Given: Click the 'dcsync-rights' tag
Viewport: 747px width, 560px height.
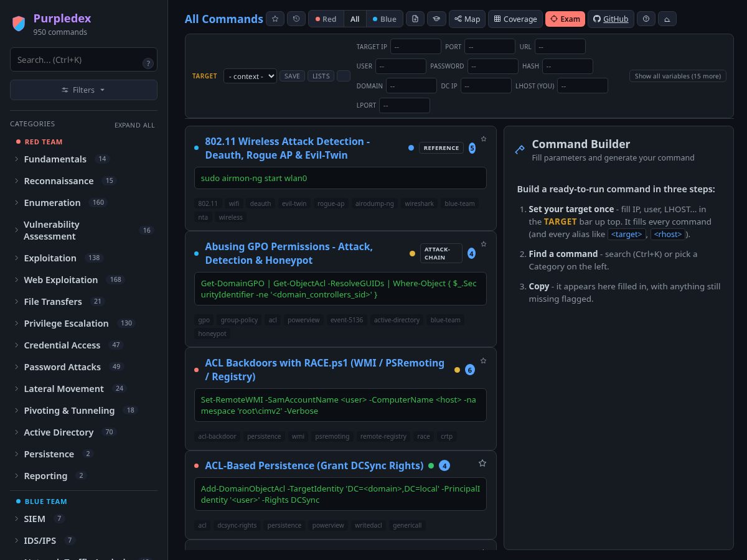Looking at the screenshot, I should [237, 525].
